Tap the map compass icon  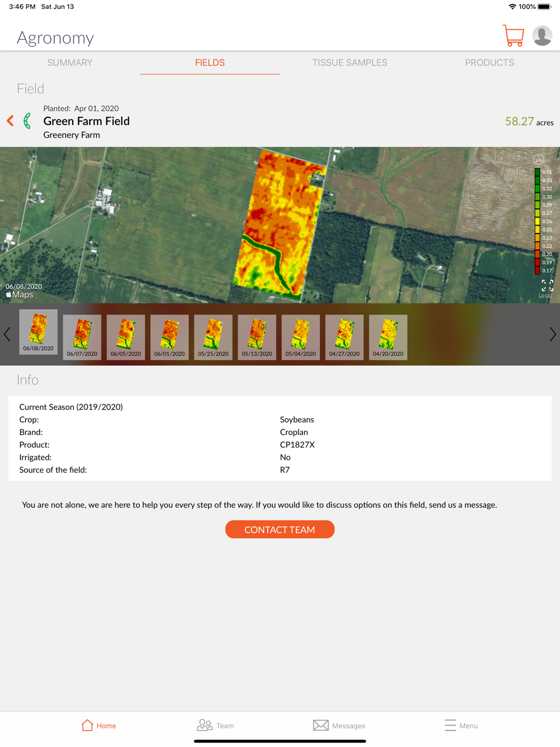tap(538, 160)
